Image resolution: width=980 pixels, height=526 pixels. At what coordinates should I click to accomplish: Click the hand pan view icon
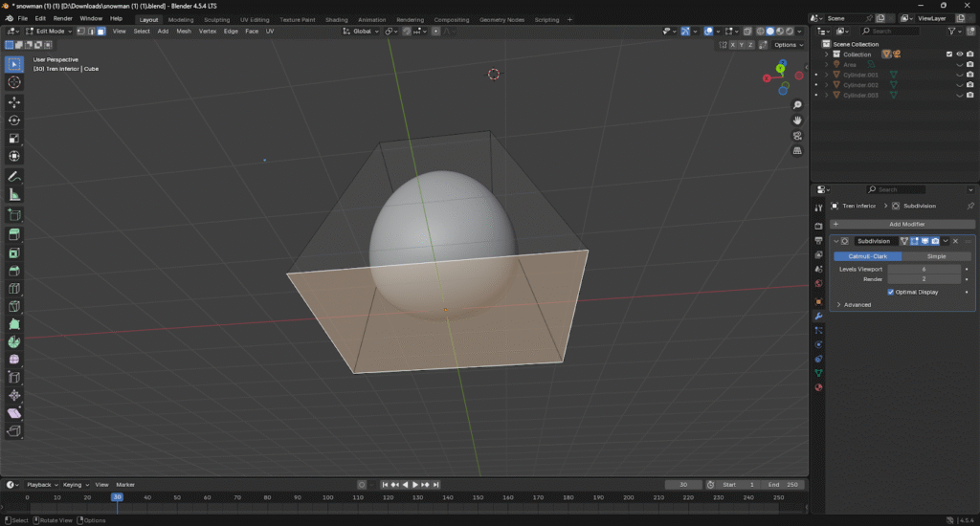[797, 120]
